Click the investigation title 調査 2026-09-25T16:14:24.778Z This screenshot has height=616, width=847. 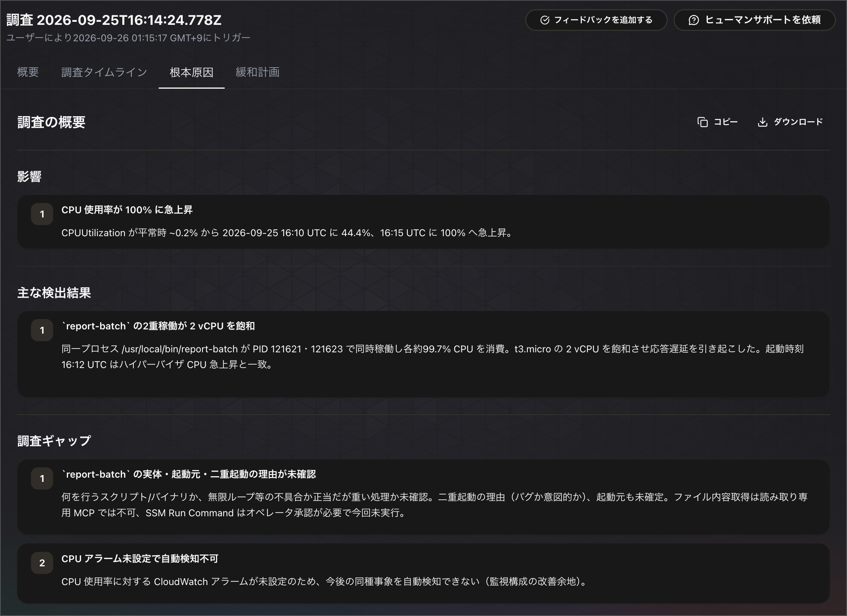pos(114,20)
